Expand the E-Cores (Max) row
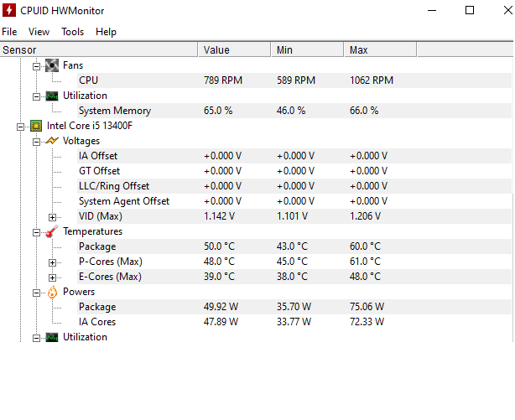This screenshot has height=420, width=515. pos(52,277)
